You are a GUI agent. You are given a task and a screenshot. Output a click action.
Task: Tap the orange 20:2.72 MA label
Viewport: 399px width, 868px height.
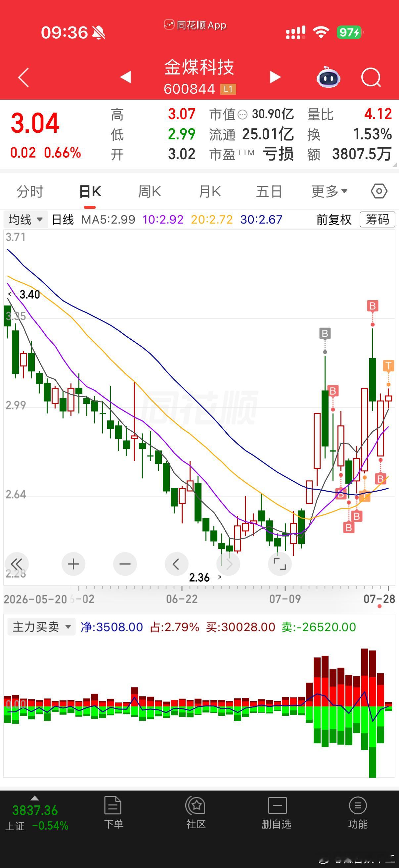click(x=212, y=220)
